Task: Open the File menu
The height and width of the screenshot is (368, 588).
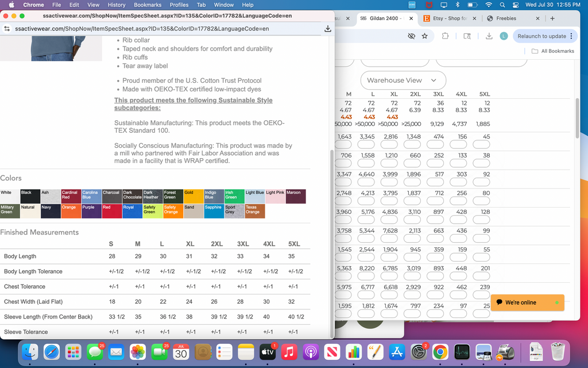Action: pyautogui.click(x=57, y=5)
